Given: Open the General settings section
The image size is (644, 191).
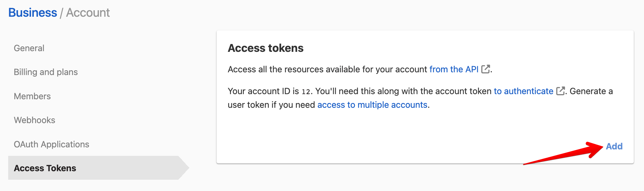Looking at the screenshot, I should point(29,48).
